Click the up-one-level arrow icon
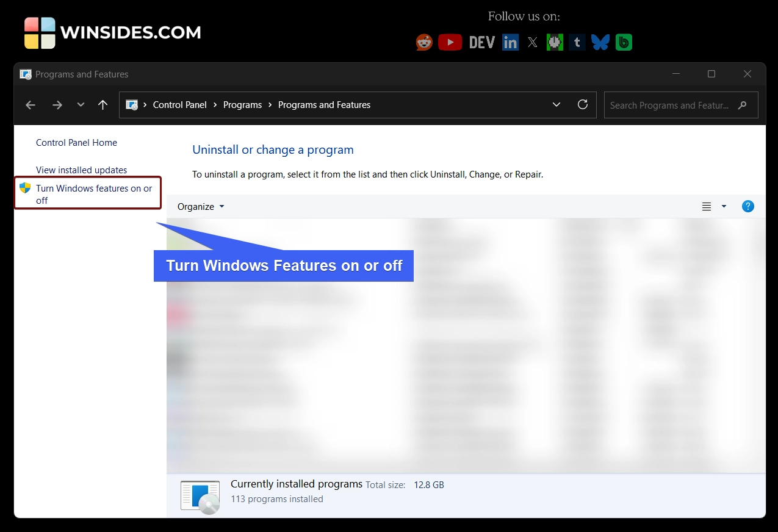Viewport: 778px width, 532px height. [x=103, y=104]
